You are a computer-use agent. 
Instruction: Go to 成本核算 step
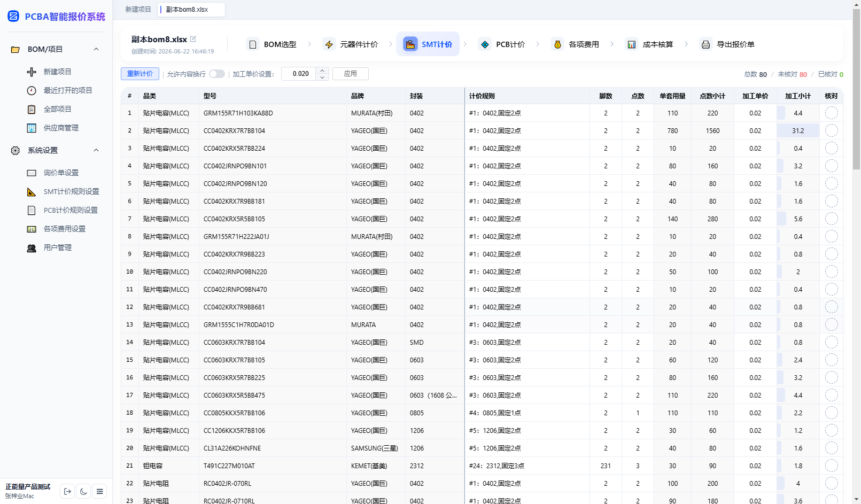pyautogui.click(x=649, y=44)
